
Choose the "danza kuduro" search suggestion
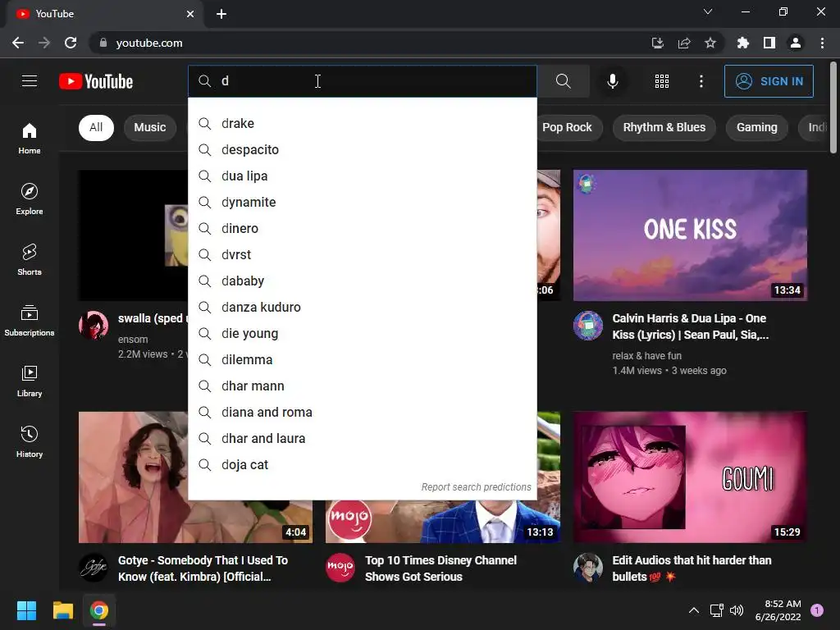[363, 307]
